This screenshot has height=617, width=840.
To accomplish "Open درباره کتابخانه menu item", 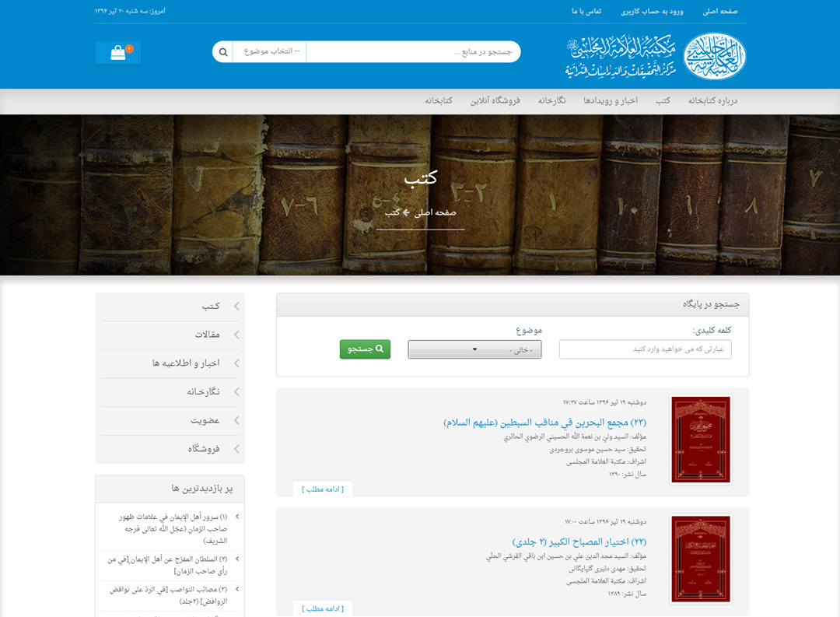I will (x=712, y=101).
